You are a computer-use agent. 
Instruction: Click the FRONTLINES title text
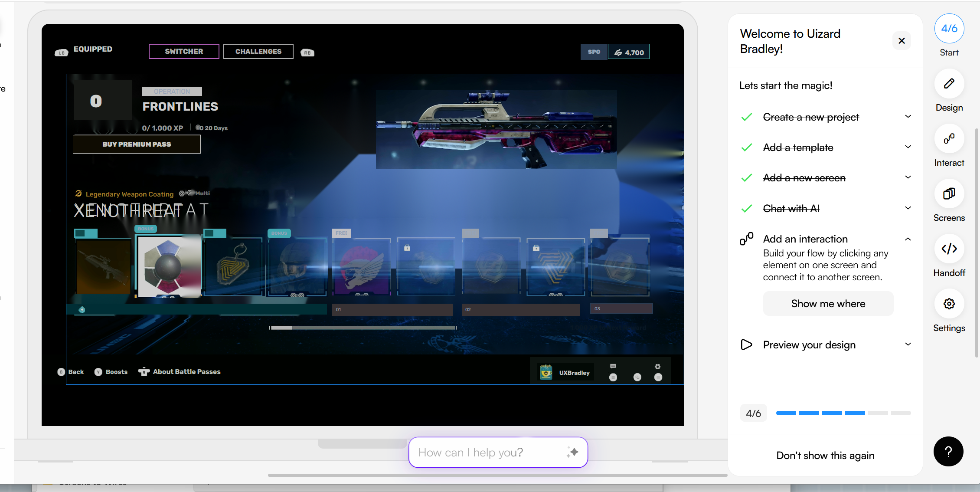click(x=180, y=107)
